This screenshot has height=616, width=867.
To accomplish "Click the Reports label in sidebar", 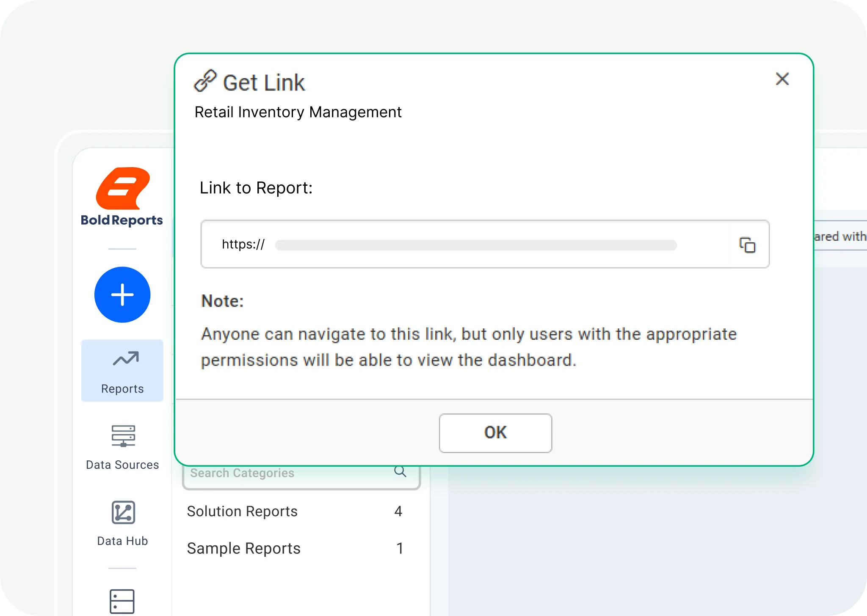I will [x=122, y=389].
